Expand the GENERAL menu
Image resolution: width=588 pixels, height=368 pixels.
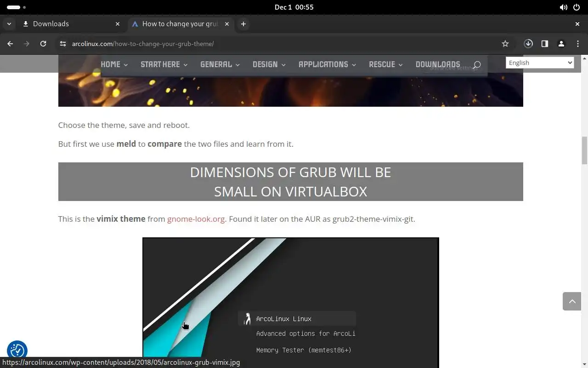[x=220, y=64]
